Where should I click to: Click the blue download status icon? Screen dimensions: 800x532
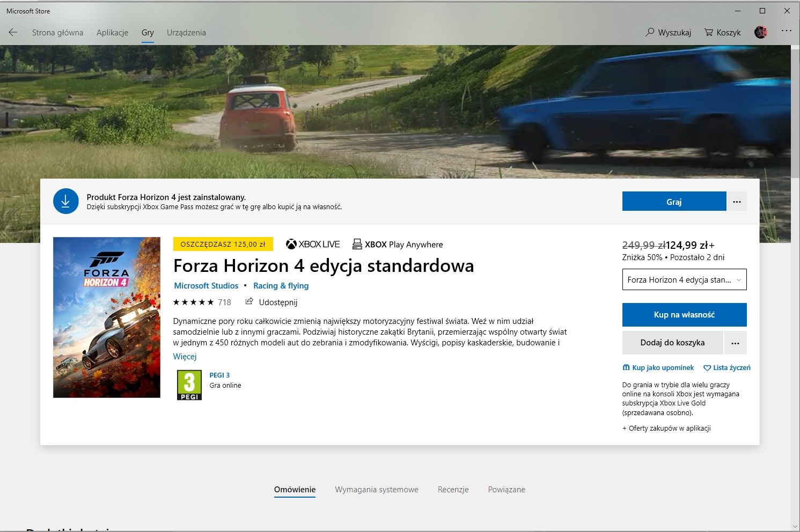(65, 201)
